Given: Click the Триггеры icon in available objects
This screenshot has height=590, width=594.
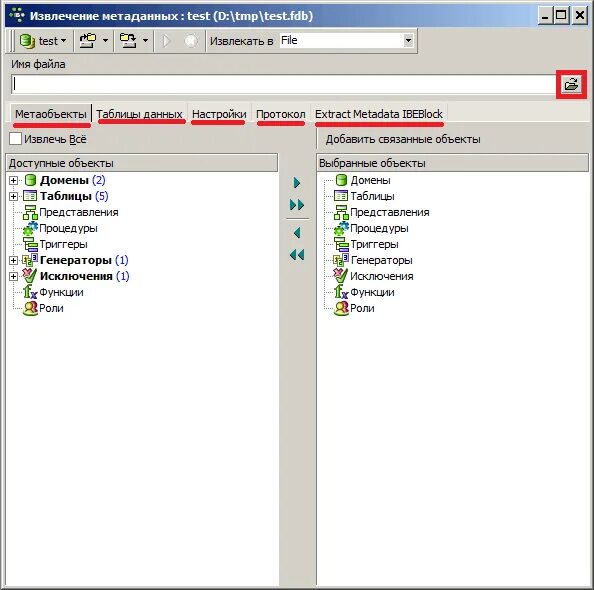Looking at the screenshot, I should point(30,244).
